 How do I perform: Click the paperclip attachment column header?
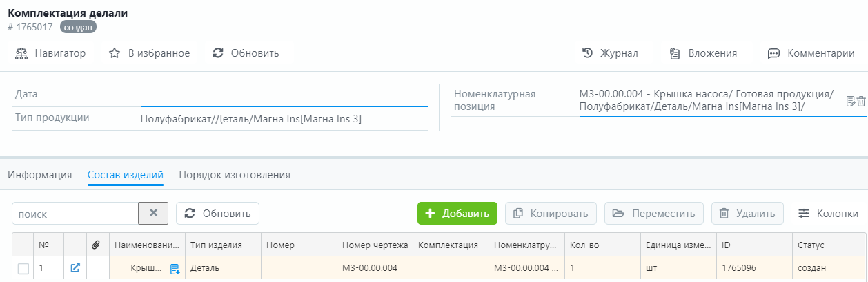tap(97, 245)
